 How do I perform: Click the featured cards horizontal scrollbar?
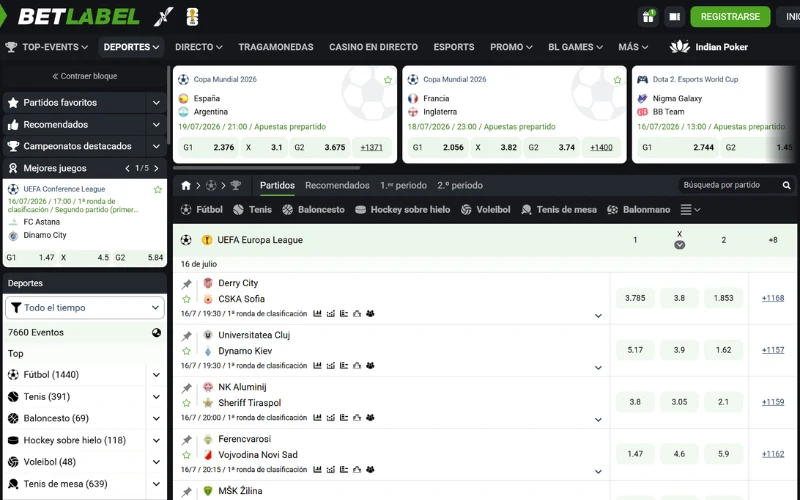266,168
